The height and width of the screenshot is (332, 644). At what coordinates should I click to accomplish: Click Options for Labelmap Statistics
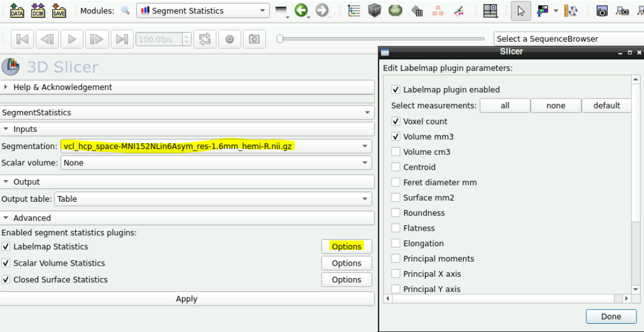tap(346, 246)
